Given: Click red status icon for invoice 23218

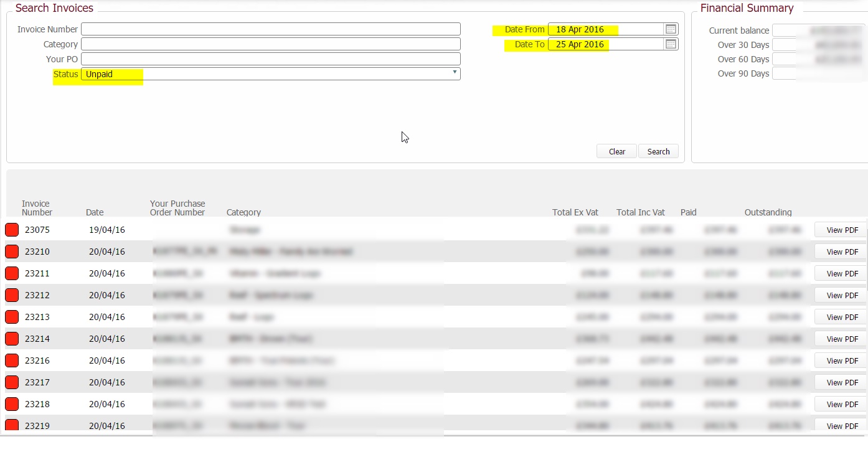Looking at the screenshot, I should [12, 404].
